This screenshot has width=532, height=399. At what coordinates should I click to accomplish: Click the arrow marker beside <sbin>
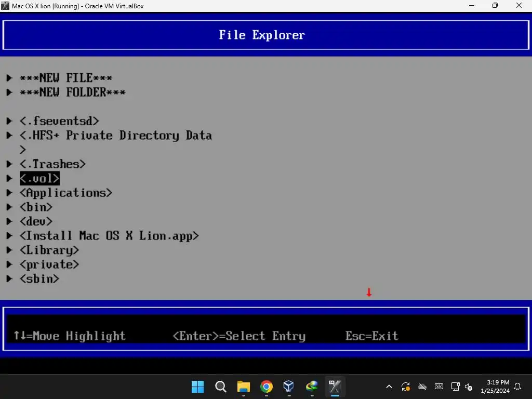tap(9, 279)
